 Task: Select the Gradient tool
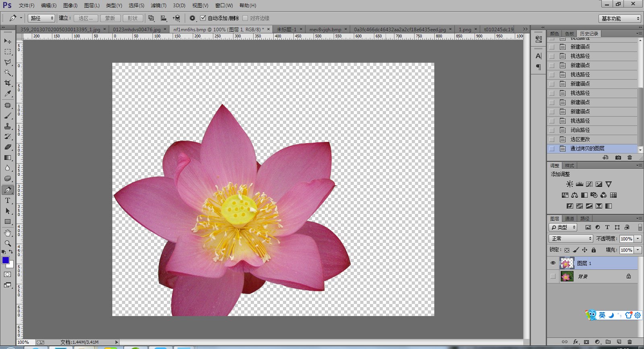[8, 158]
